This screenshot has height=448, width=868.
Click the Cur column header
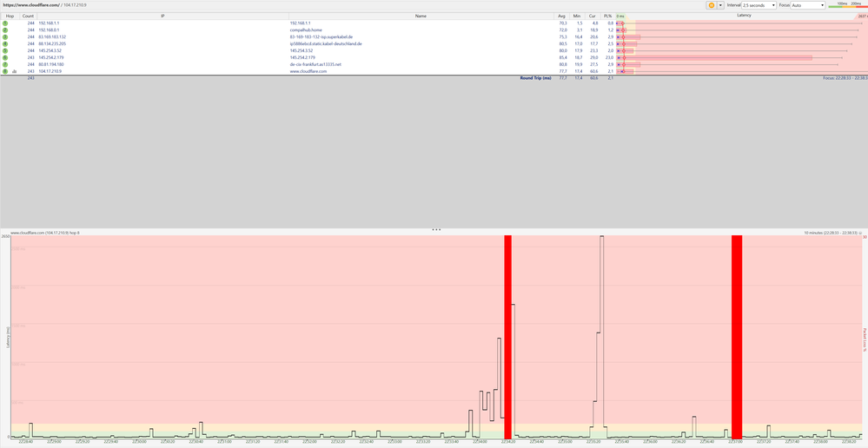pos(593,16)
